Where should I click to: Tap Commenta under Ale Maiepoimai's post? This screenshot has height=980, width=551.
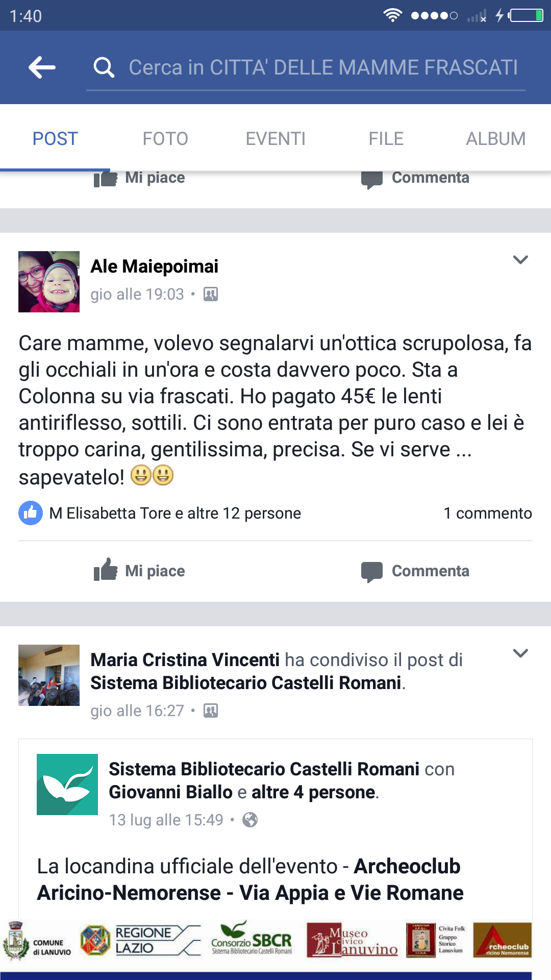(415, 571)
